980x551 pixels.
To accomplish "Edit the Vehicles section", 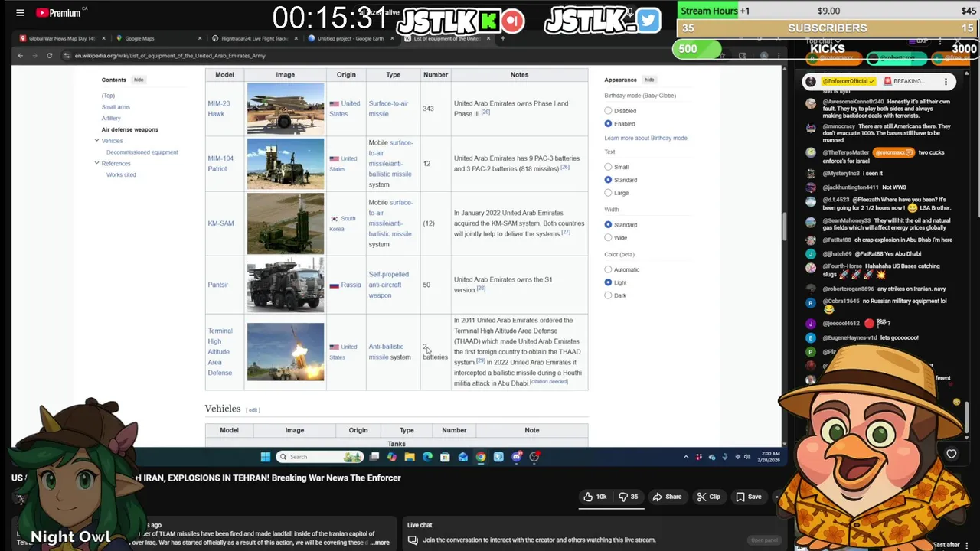I will coord(253,410).
